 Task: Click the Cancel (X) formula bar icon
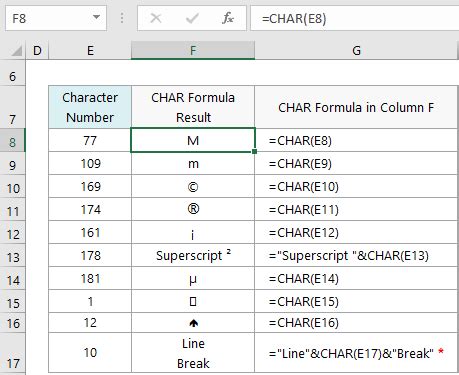tap(156, 18)
